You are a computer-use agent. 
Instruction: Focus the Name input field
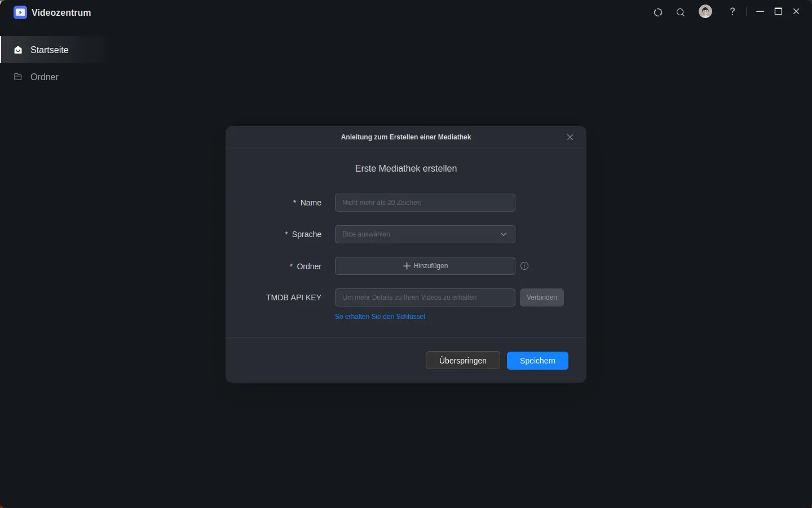425,203
